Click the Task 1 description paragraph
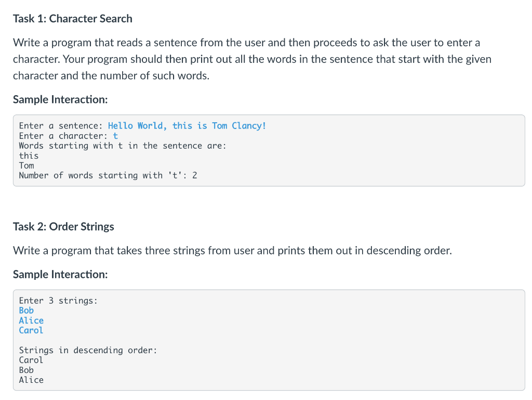Screen dimensions: 532x400 tap(252, 59)
